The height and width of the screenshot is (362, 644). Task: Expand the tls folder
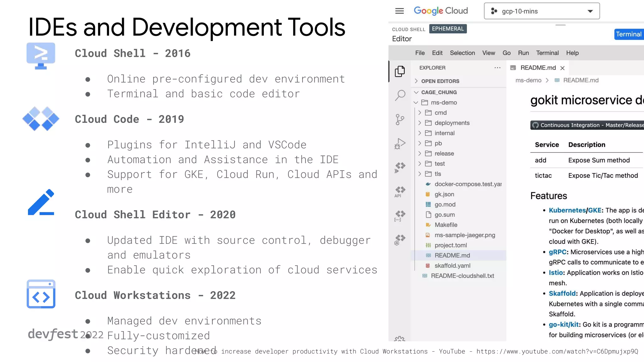click(419, 174)
